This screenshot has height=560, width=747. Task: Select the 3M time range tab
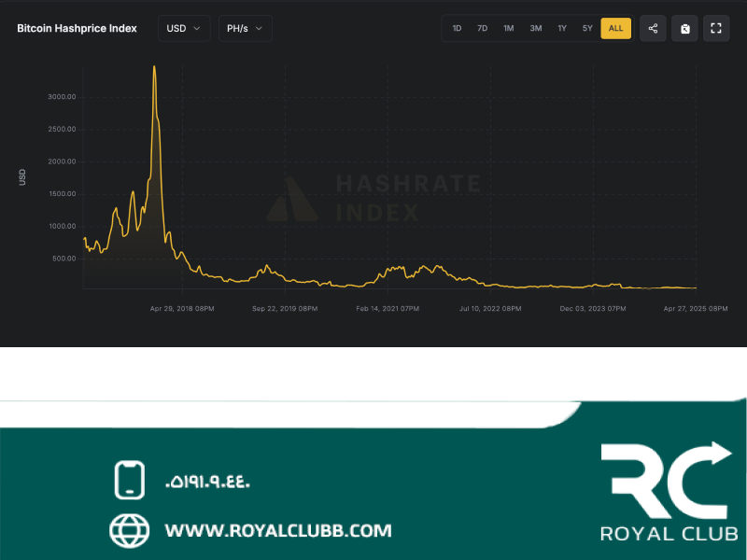pos(535,29)
